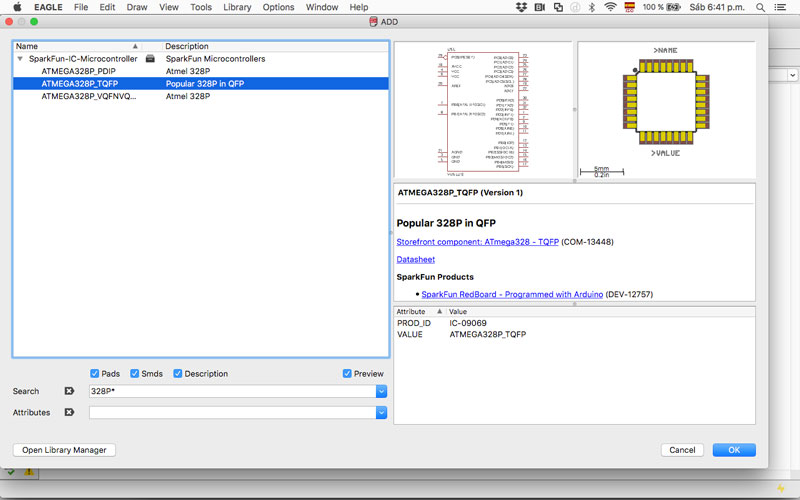Select the ATMEGA328P_VQFNVQ device row
800x500 pixels.
click(x=201, y=96)
